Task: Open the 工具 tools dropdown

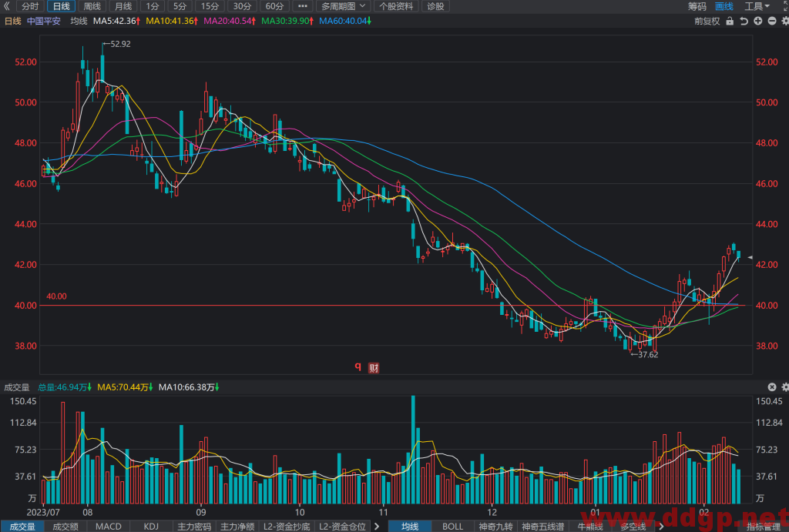Action: [757, 6]
